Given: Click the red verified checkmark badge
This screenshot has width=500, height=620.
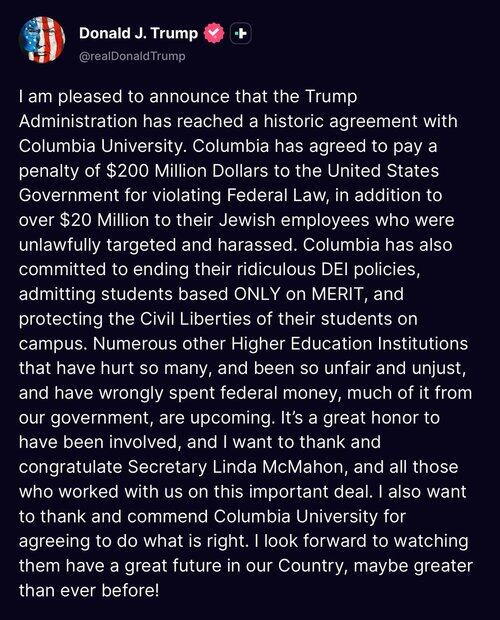Looking at the screenshot, I should pyautogui.click(x=214, y=34).
